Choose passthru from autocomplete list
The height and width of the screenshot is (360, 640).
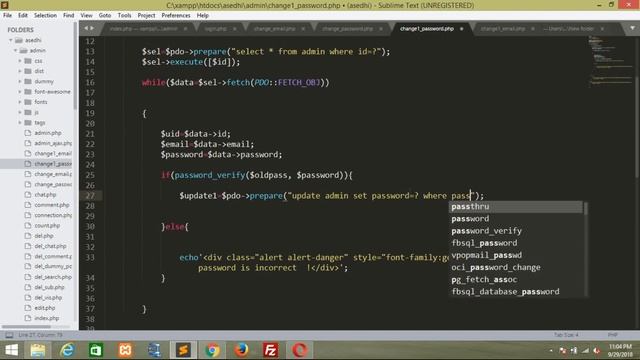click(x=516, y=207)
